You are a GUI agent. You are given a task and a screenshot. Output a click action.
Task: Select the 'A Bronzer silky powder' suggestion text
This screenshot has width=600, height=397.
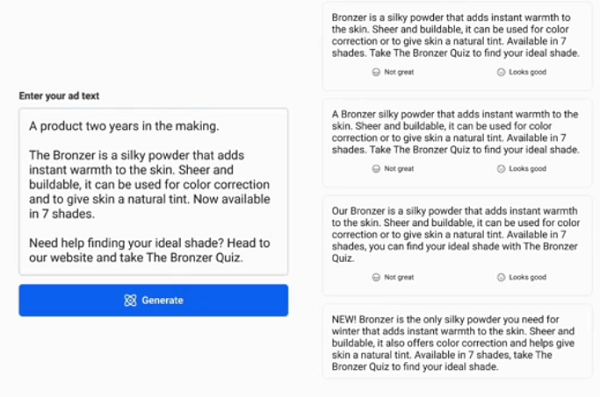click(455, 132)
